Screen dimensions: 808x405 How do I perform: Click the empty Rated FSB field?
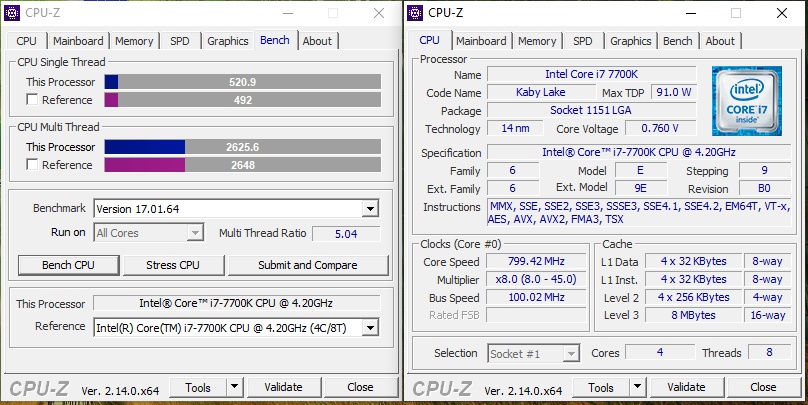536,315
